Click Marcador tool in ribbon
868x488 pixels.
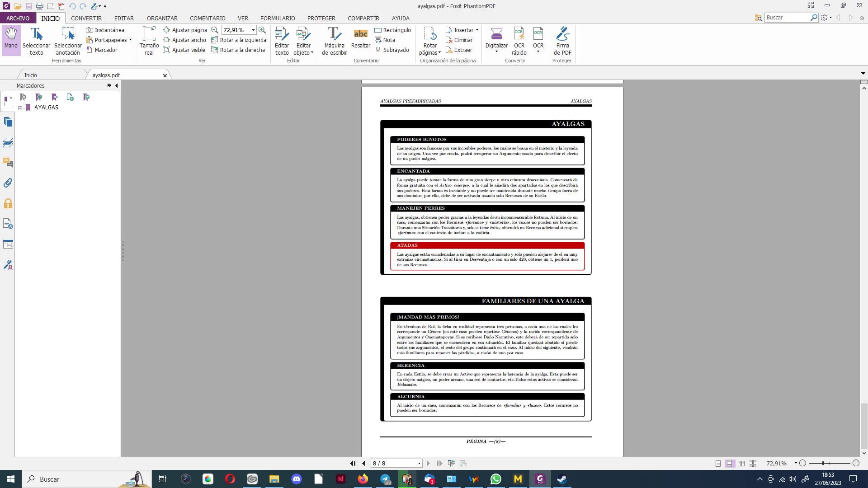pos(102,50)
